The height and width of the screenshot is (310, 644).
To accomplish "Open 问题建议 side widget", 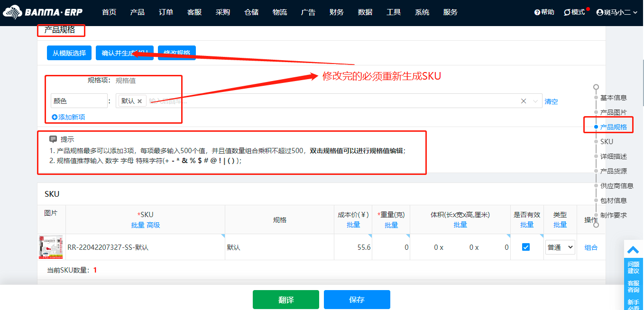I will click(x=634, y=268).
